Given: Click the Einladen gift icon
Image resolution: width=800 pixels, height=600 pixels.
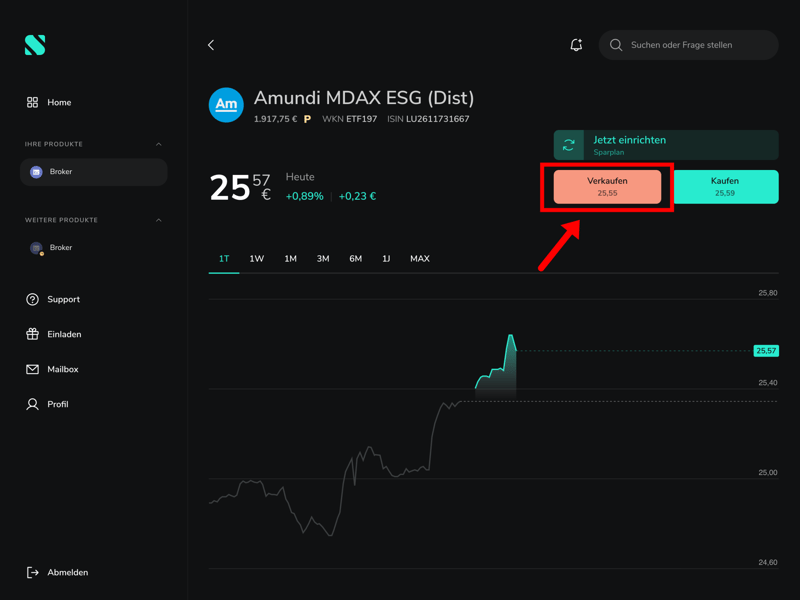Looking at the screenshot, I should [32, 334].
